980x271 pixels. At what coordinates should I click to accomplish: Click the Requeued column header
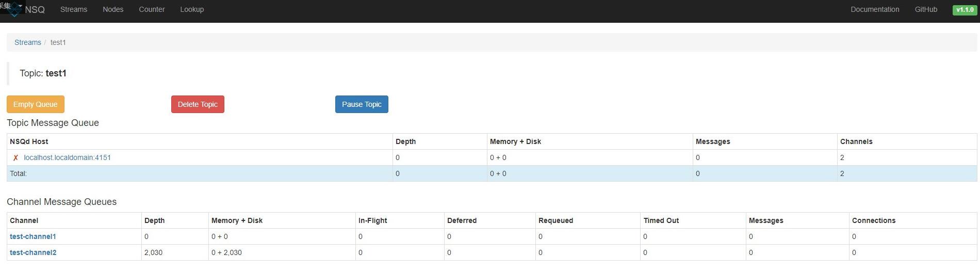click(556, 220)
